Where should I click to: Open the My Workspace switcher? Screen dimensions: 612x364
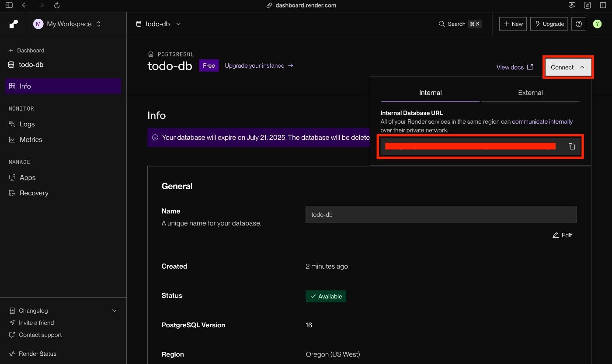[x=68, y=24]
